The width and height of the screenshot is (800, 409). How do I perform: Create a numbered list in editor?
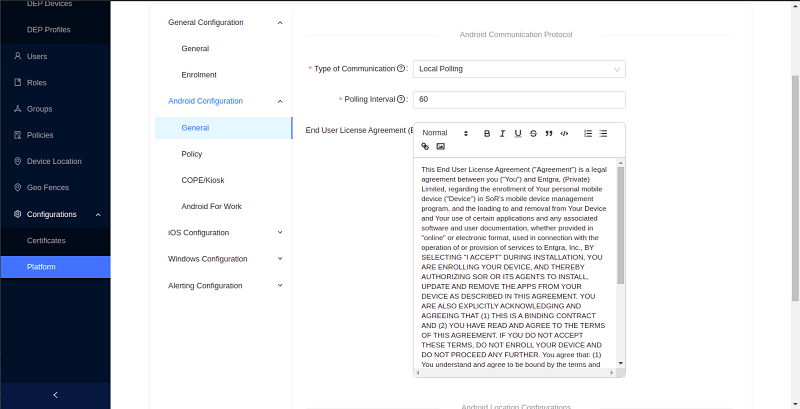click(588, 133)
